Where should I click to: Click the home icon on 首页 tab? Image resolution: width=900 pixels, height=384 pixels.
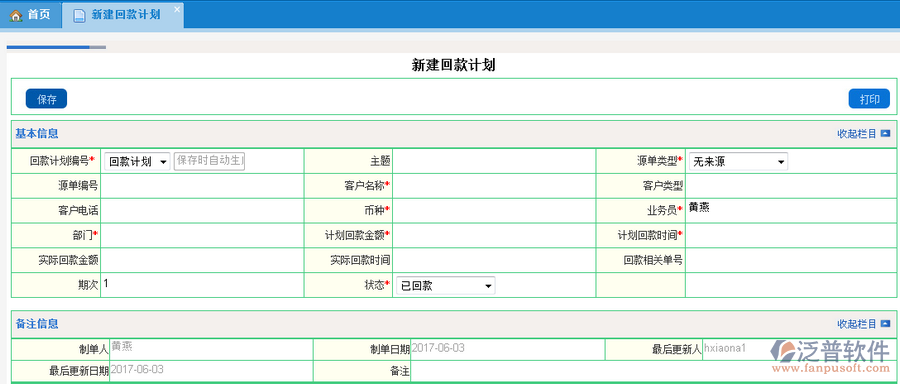point(16,15)
